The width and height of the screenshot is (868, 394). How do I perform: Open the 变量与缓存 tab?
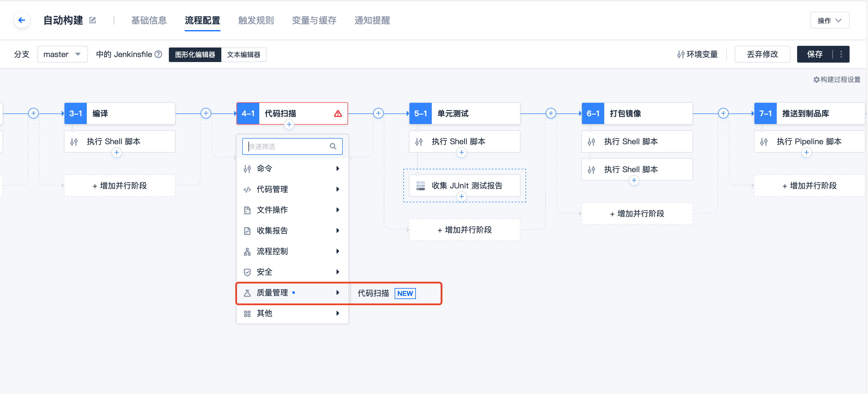click(x=314, y=20)
